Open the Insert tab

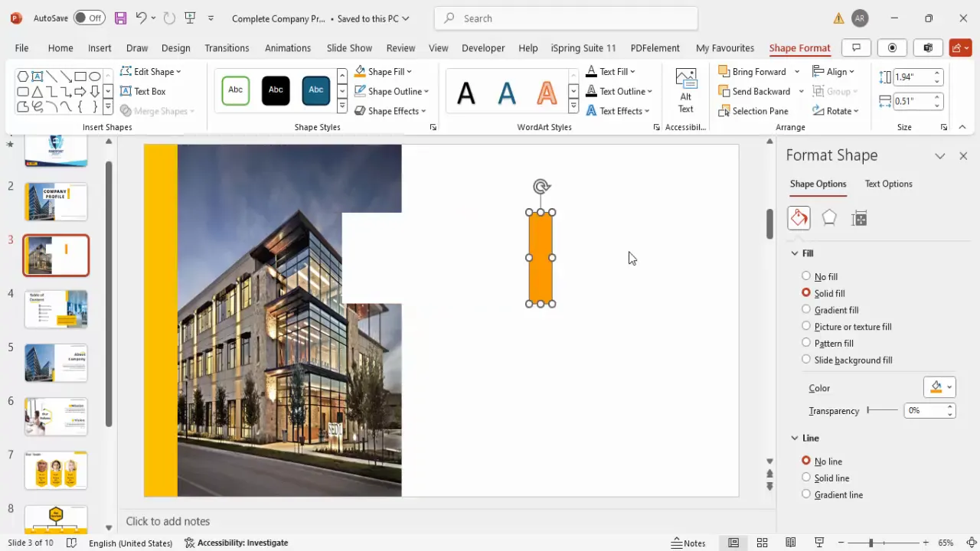[100, 47]
